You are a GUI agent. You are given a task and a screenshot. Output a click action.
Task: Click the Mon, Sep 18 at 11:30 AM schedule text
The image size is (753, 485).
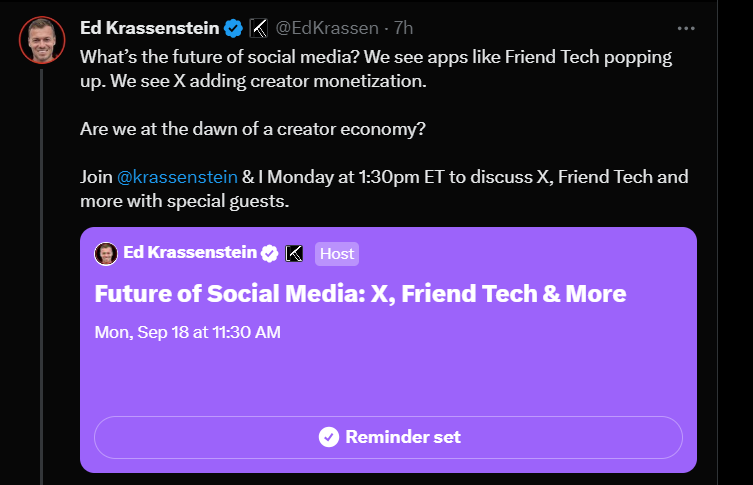[187, 331]
